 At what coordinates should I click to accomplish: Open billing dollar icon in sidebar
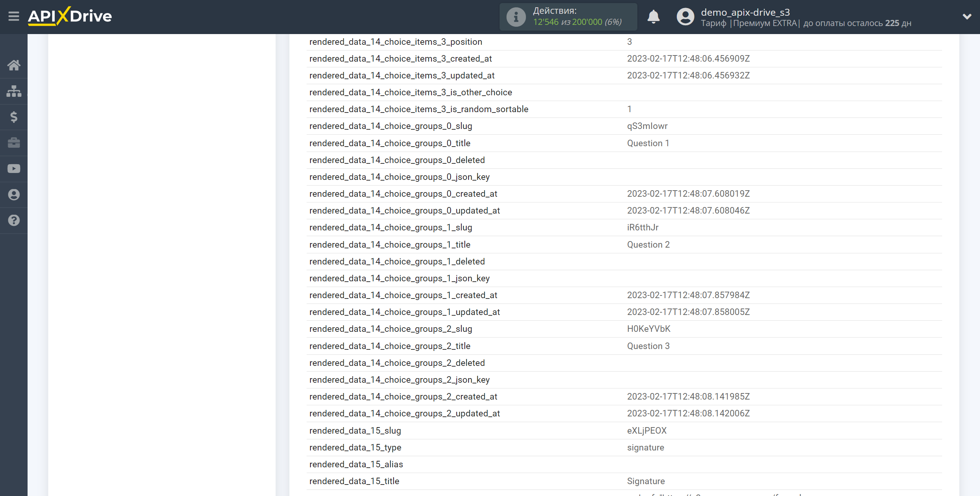point(14,117)
